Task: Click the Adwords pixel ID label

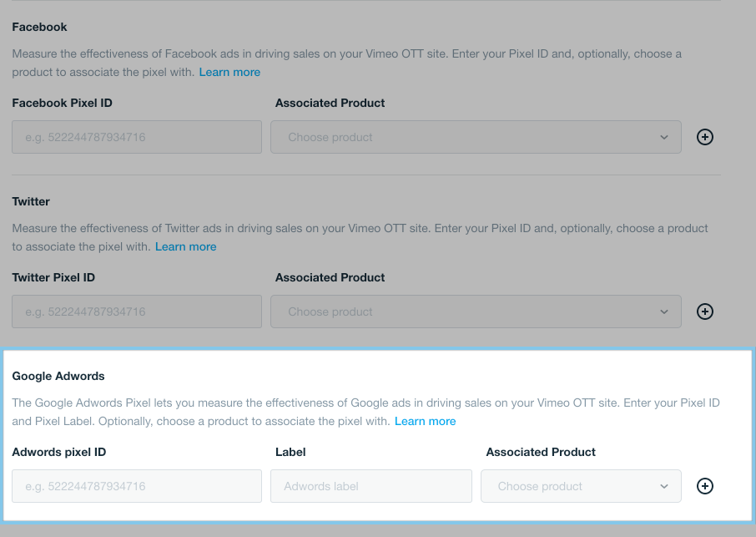Action: [58, 452]
